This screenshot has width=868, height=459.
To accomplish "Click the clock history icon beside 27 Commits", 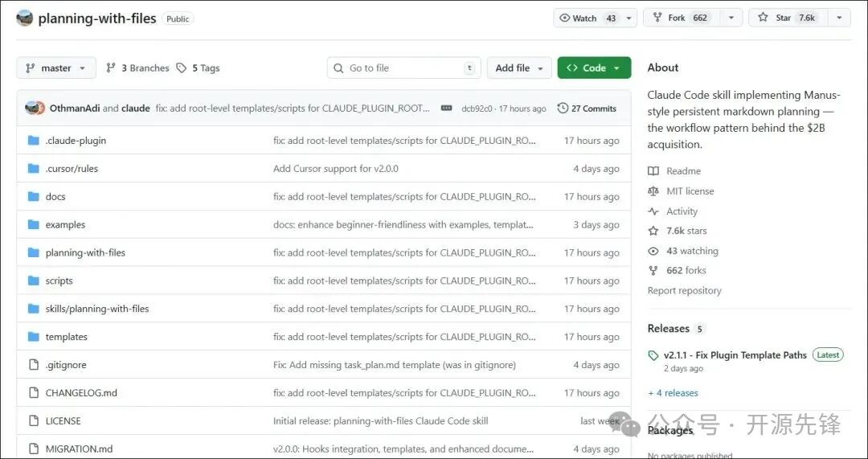I will [563, 108].
